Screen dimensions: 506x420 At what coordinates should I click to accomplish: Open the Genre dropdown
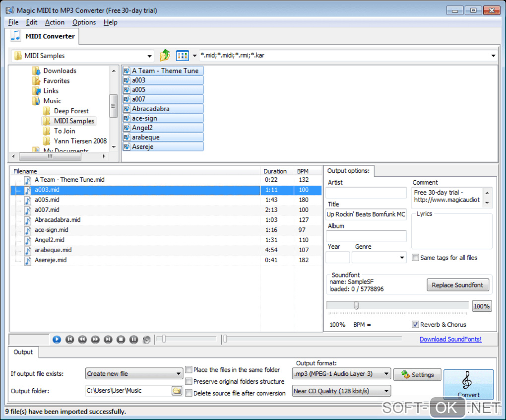402,258
